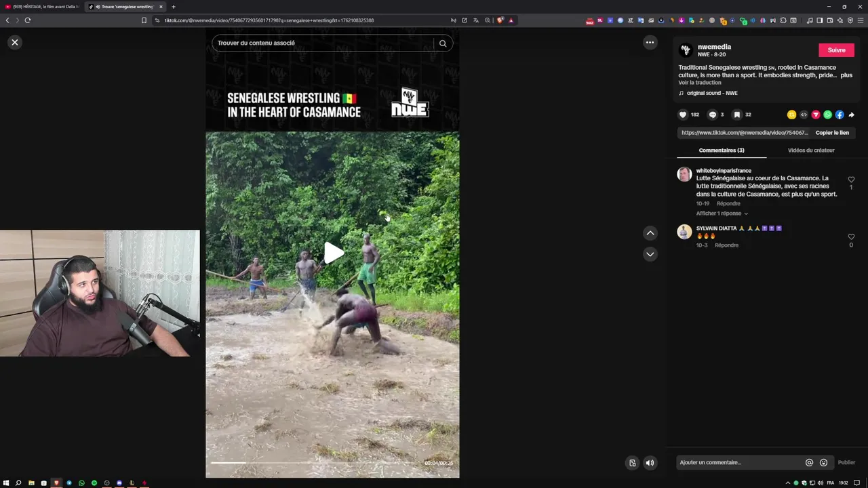This screenshot has height=488, width=868.
Task: Open SYLVAIN DIATTA's profile picture
Action: [x=684, y=232]
